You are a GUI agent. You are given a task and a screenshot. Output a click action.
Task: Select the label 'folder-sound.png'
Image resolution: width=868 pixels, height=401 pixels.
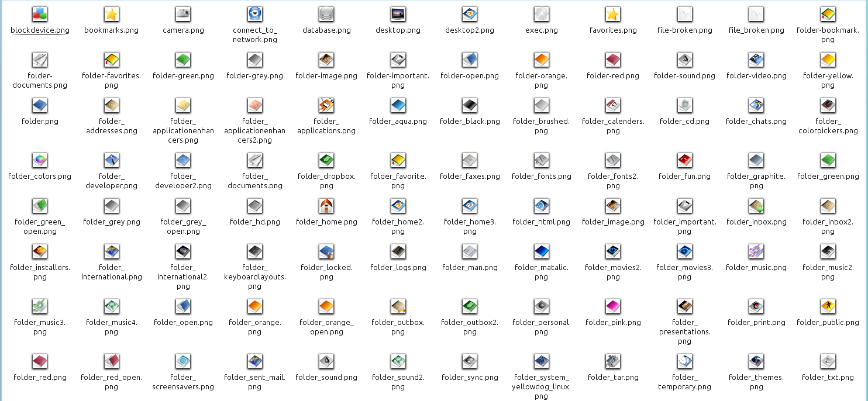tap(685, 76)
